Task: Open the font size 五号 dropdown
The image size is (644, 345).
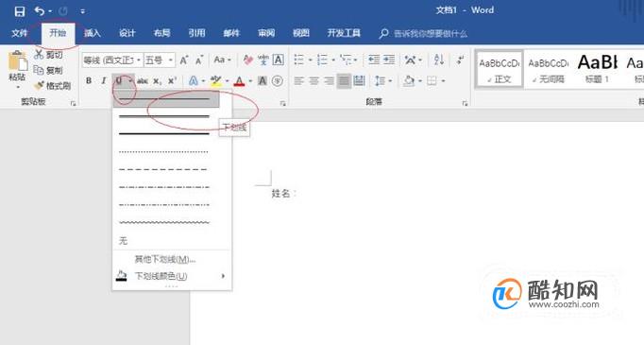Action: click(171, 60)
